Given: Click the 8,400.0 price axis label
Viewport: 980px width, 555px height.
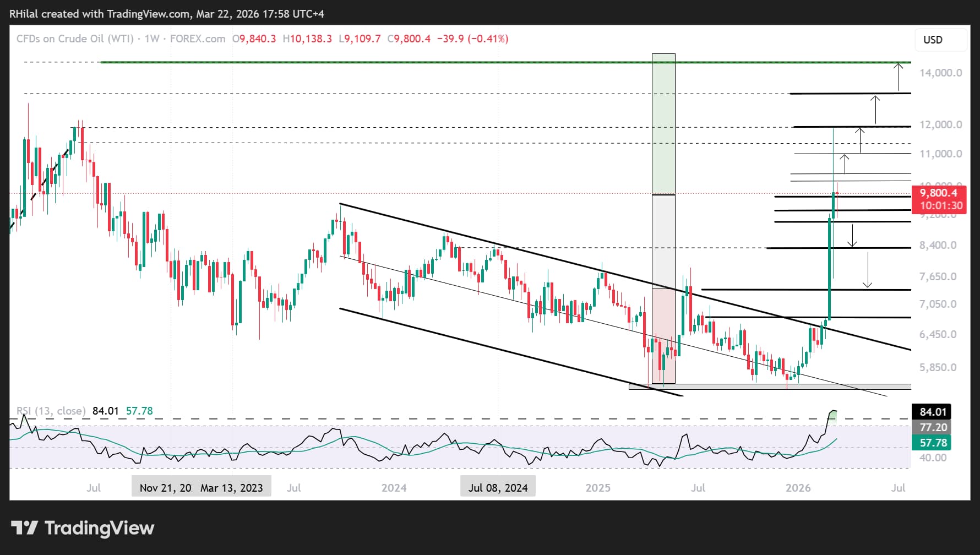Looking at the screenshot, I should (938, 245).
